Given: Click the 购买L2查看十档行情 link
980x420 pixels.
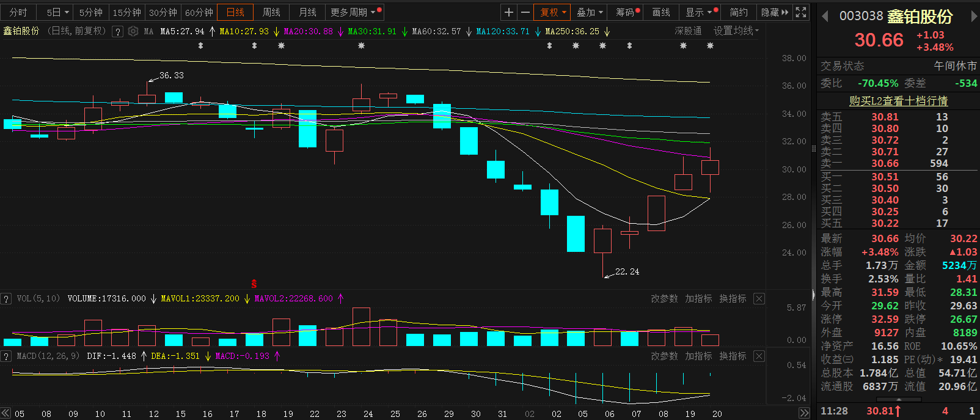Looking at the screenshot, I should click(898, 101).
